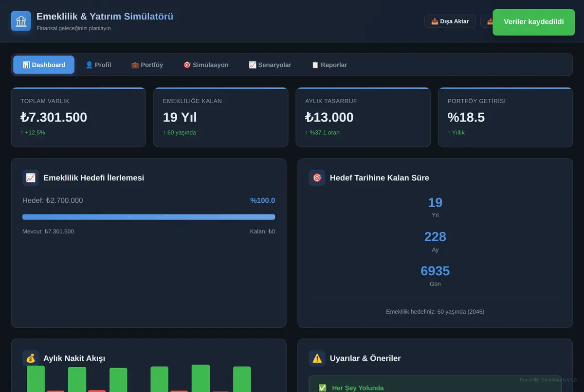Click the +12.5% change indicator
The image size is (584, 392).
[33, 132]
